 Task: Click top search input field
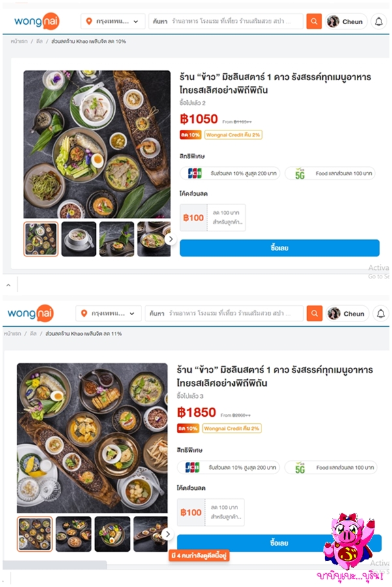coord(226,22)
